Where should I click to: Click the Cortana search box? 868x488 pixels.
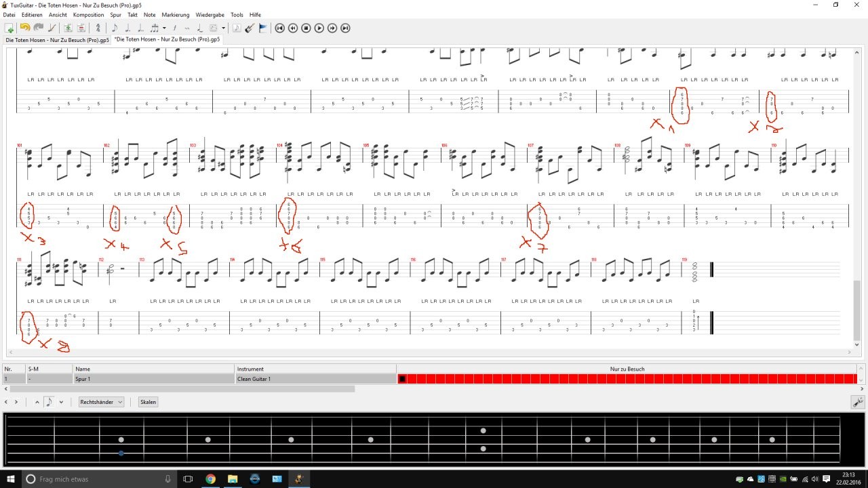(x=100, y=479)
